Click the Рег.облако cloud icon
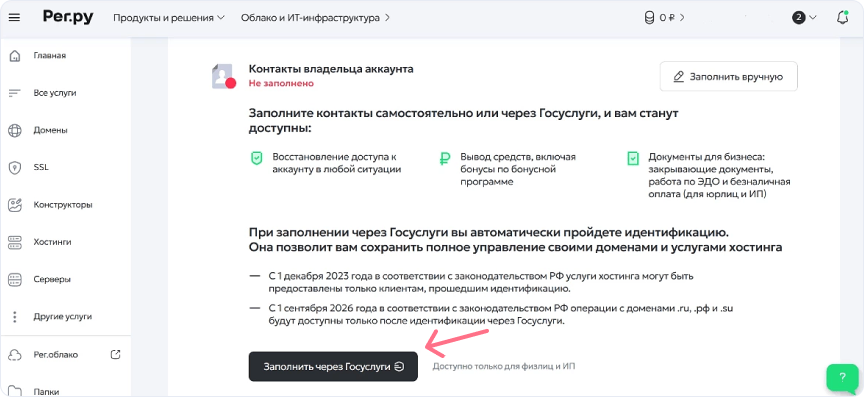 click(15, 355)
